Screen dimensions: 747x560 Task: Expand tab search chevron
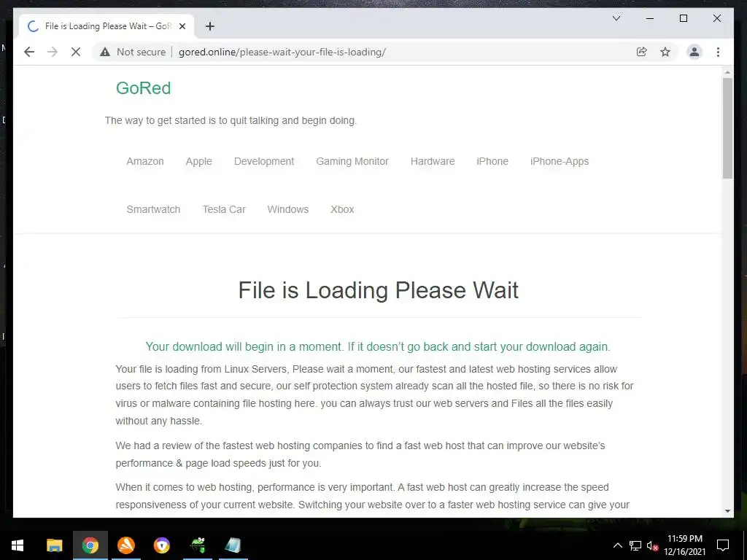coord(616,18)
